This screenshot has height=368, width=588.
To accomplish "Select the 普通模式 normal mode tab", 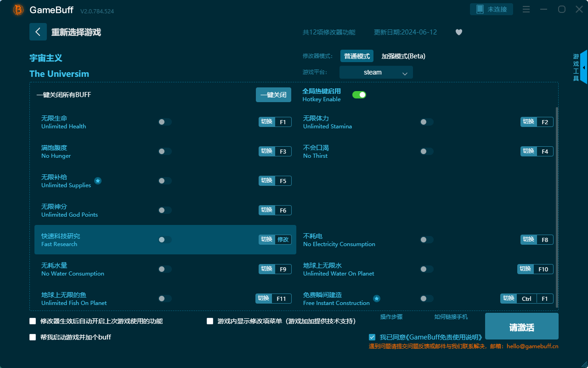I will click(x=356, y=56).
